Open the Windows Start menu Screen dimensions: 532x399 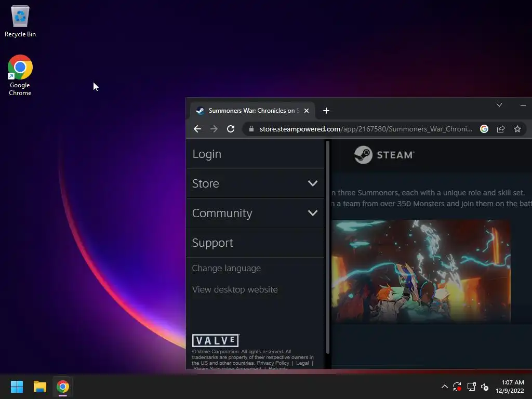[x=17, y=387]
